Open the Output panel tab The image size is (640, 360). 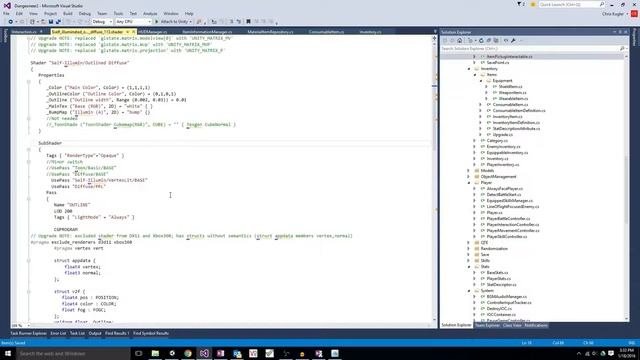[95, 333]
